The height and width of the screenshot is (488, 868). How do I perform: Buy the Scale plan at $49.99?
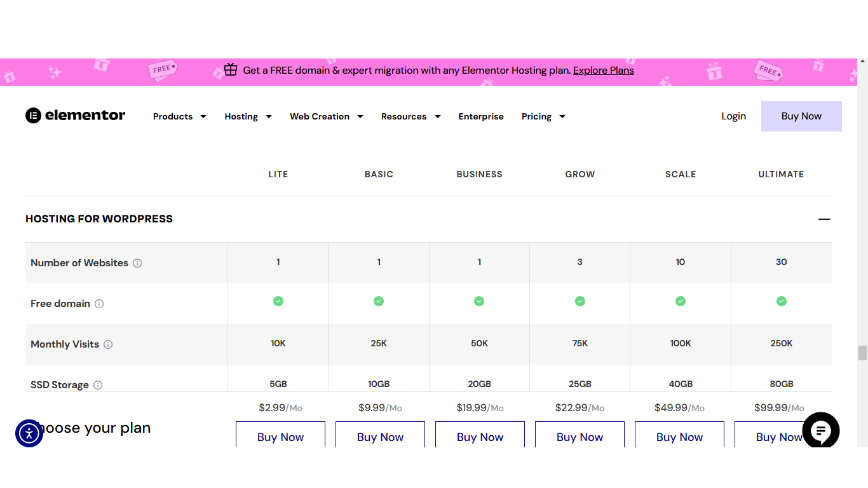pos(679,435)
